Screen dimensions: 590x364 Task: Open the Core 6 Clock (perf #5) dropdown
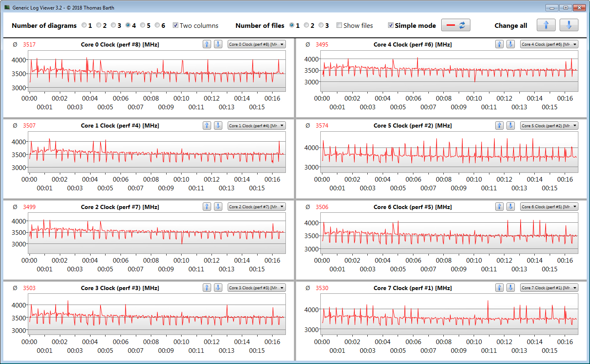[x=549, y=207]
